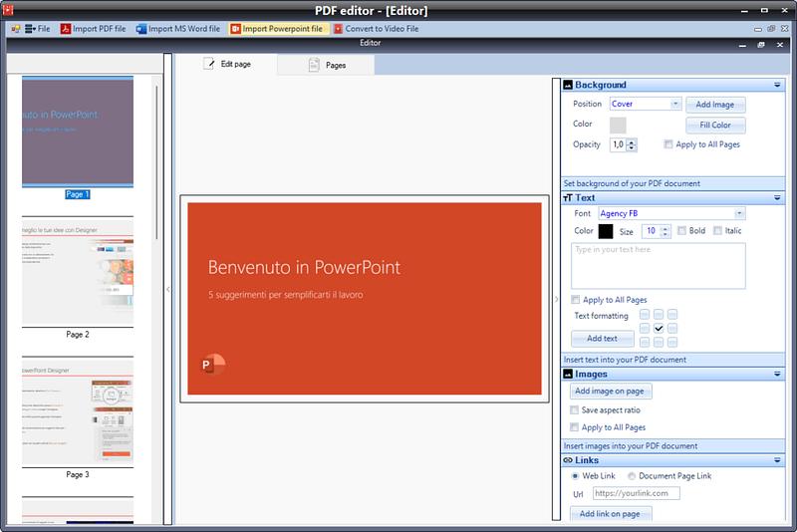Click the Import MS Word file icon
The image size is (797, 532).
140,29
